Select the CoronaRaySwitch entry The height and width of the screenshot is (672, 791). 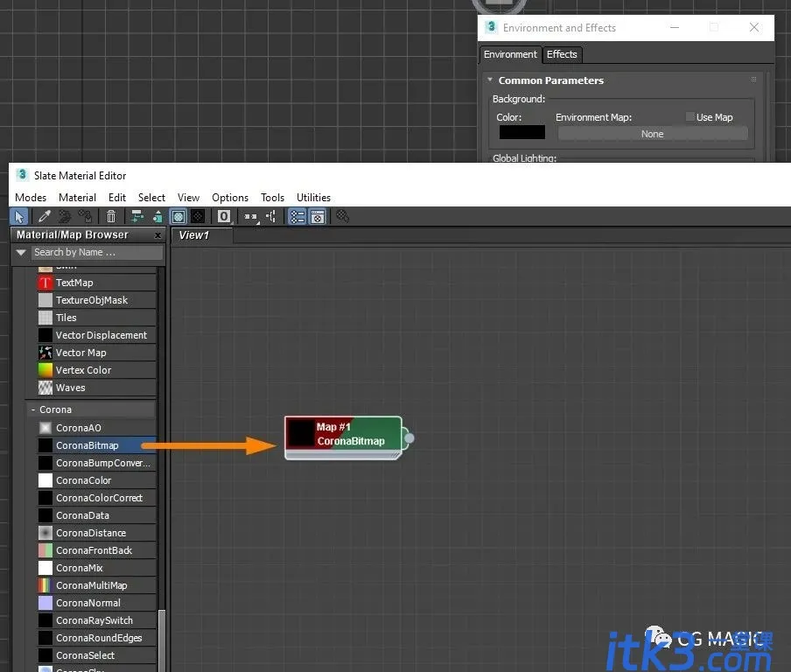point(97,620)
